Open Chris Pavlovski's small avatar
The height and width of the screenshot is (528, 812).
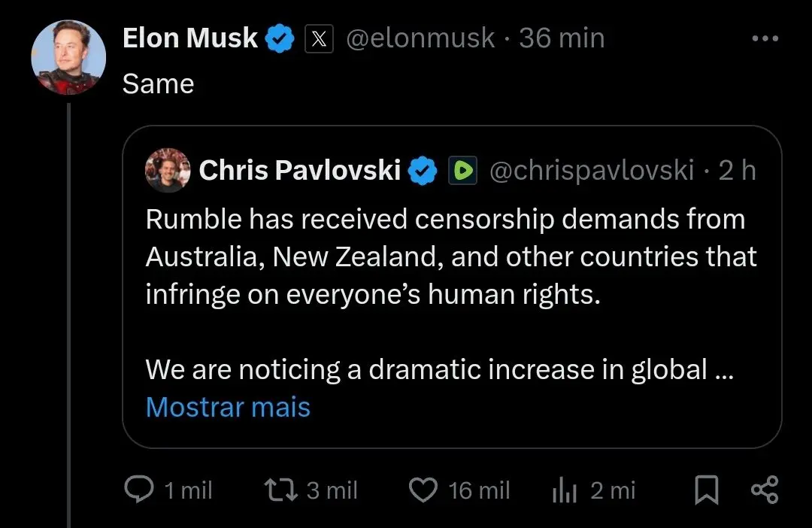[x=167, y=171]
